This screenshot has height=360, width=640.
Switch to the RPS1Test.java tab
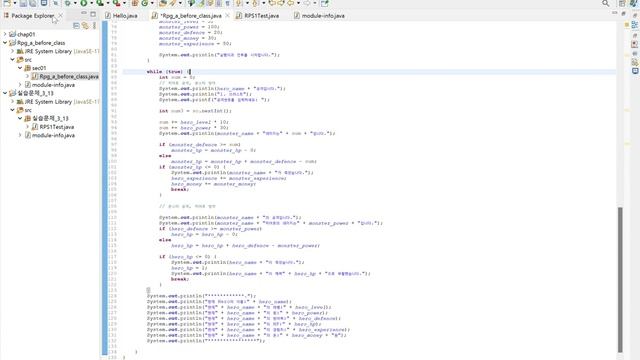[x=258, y=16]
